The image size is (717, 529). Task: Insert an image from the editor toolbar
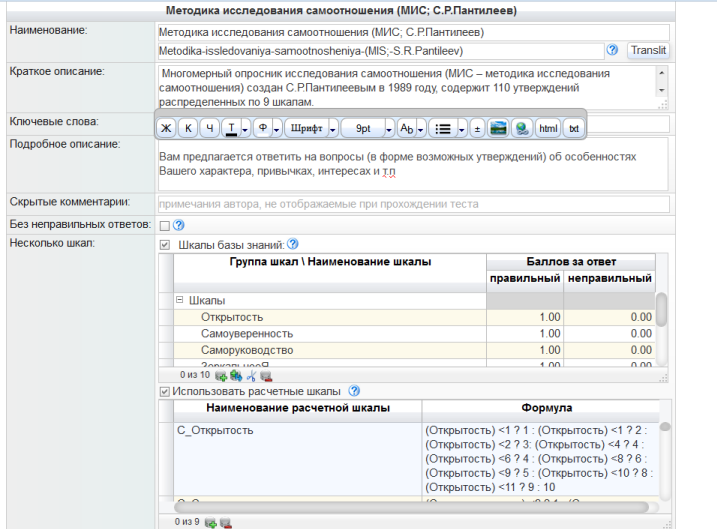[498, 128]
